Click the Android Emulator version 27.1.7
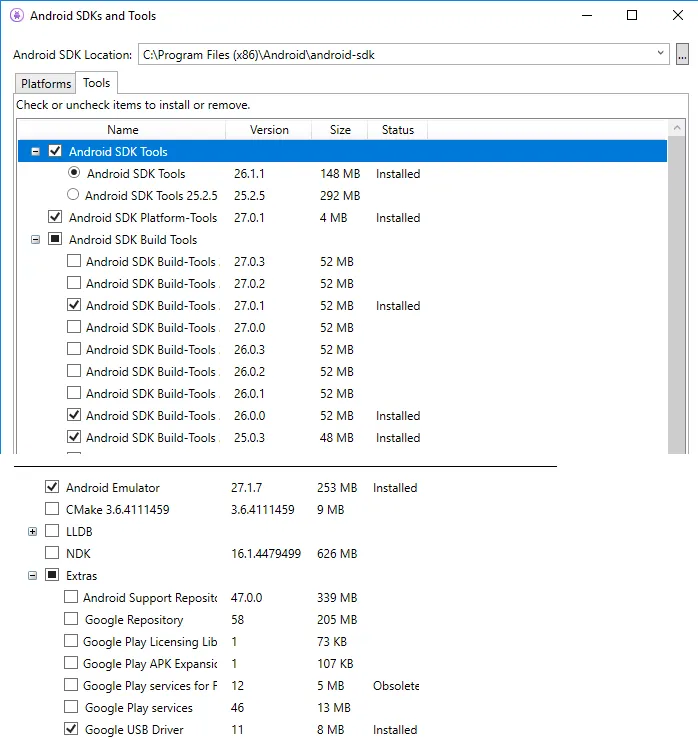The image size is (698, 739). (246, 487)
